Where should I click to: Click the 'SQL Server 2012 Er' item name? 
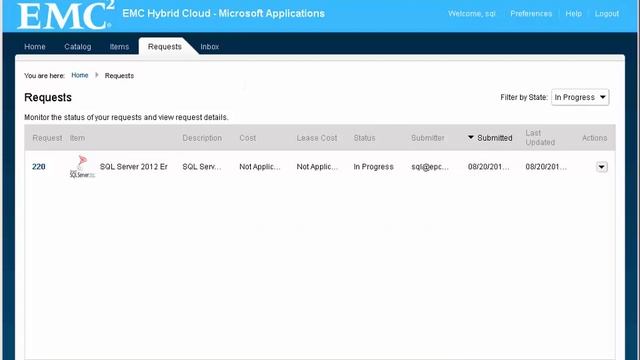(134, 167)
